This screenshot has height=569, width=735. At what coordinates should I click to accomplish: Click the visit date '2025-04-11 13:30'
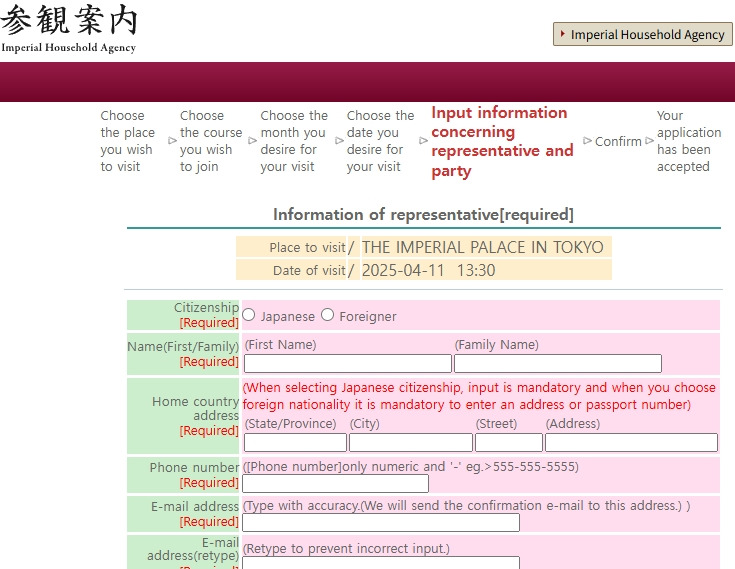coord(428,270)
